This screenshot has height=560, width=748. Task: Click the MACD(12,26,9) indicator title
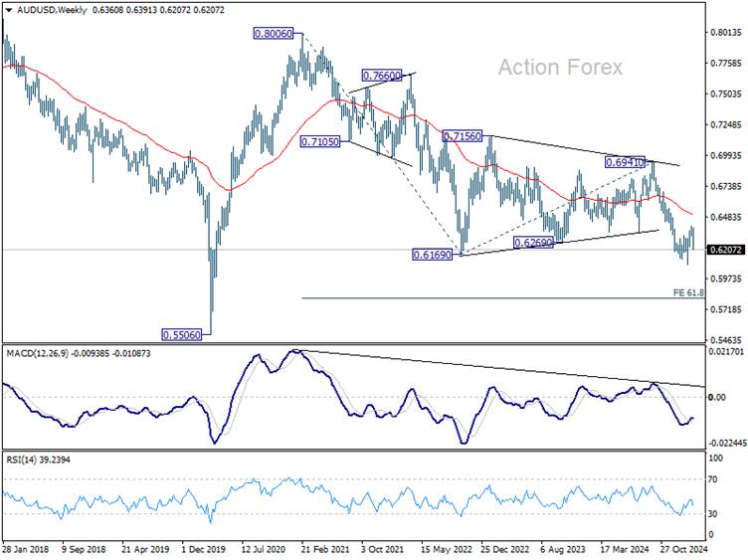pos(37,353)
